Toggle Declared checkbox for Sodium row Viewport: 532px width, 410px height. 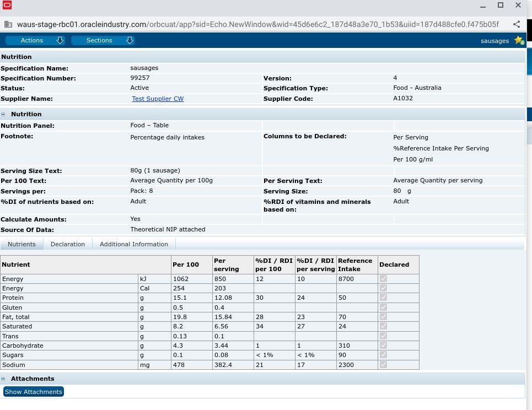383,365
